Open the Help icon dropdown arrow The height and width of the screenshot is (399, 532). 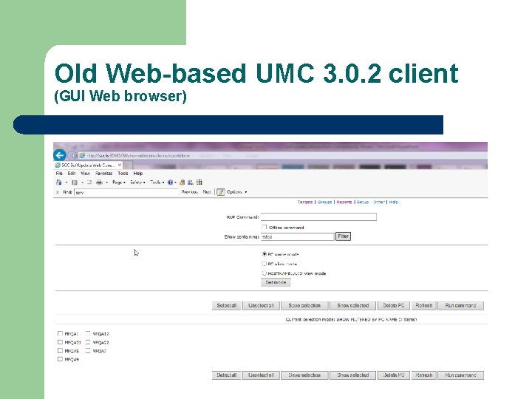[175, 183]
